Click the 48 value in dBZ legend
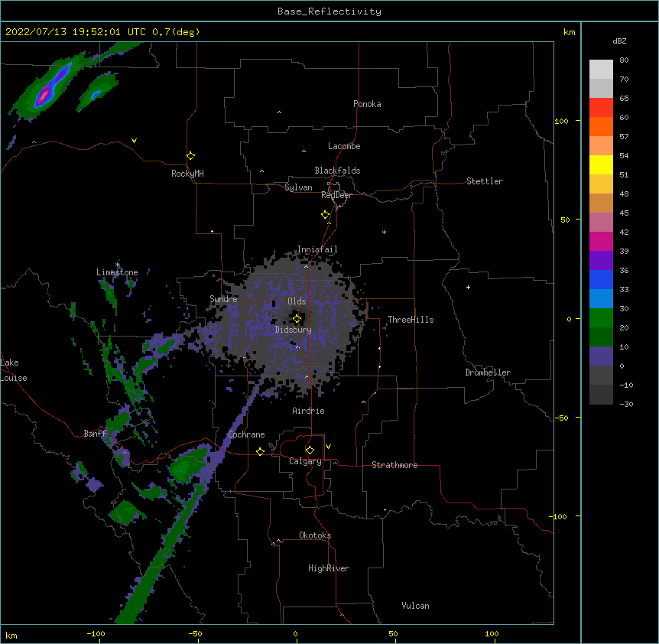Viewport: 659px width, 644px height. pyautogui.click(x=624, y=194)
